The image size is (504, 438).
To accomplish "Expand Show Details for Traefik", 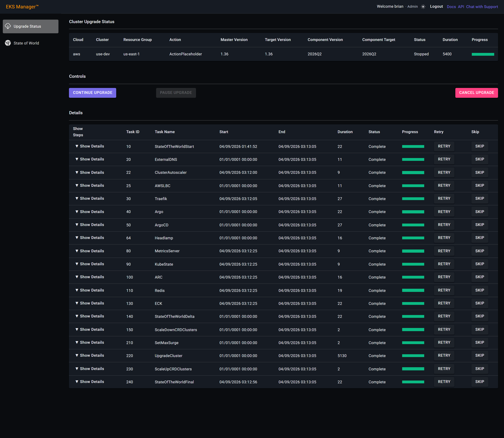I will pos(90,199).
